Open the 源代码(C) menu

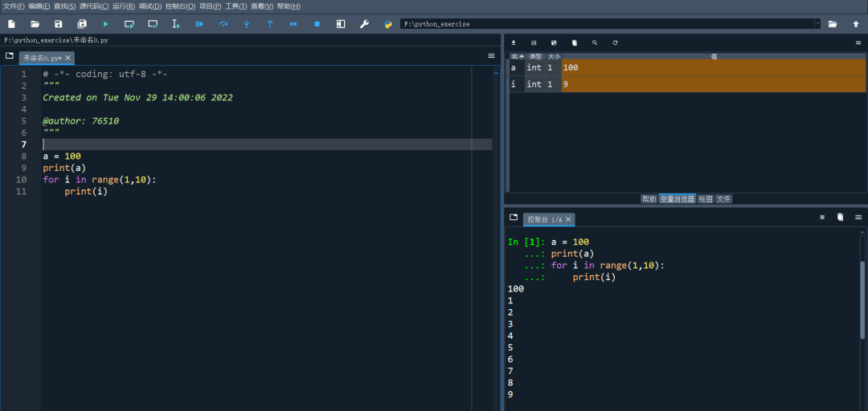pos(94,6)
